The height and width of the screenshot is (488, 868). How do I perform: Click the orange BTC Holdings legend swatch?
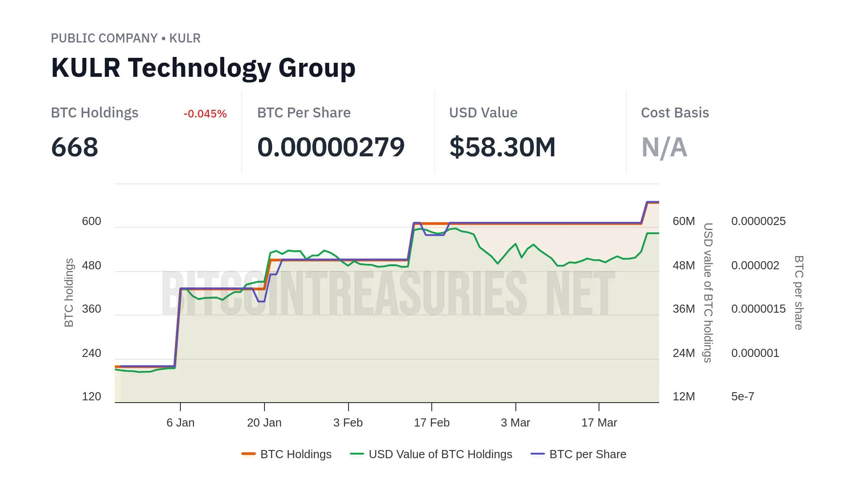249,454
